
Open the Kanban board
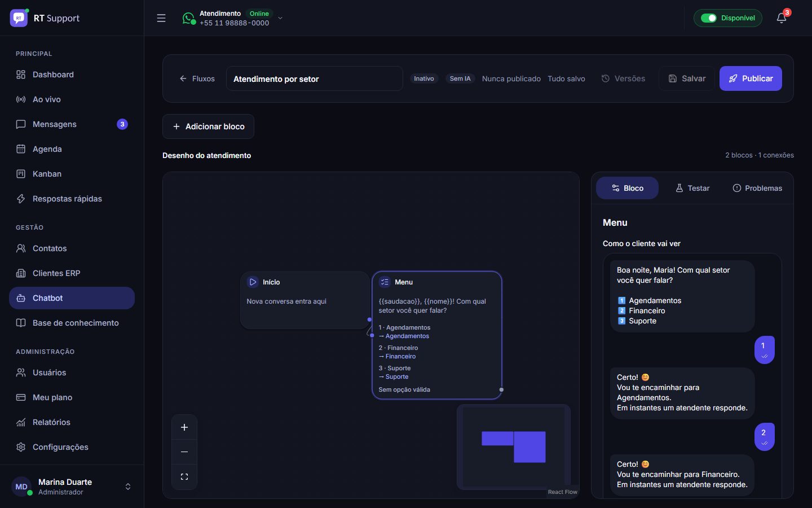pyautogui.click(x=72, y=174)
